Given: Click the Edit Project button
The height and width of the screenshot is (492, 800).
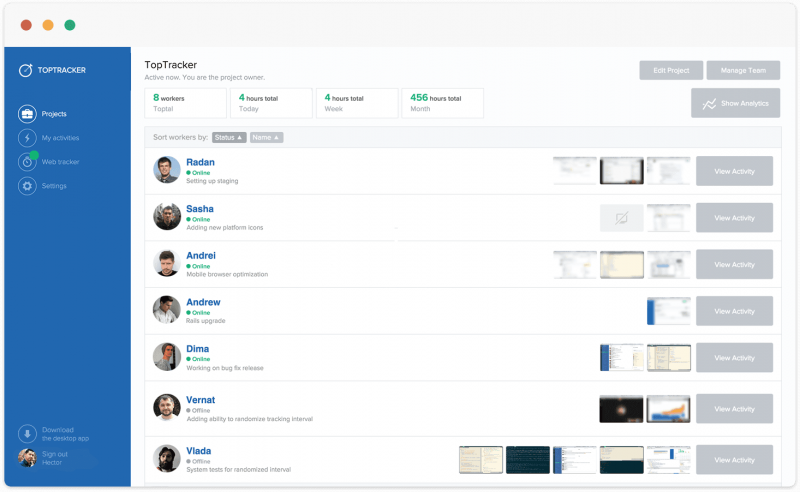Looking at the screenshot, I should tap(671, 70).
